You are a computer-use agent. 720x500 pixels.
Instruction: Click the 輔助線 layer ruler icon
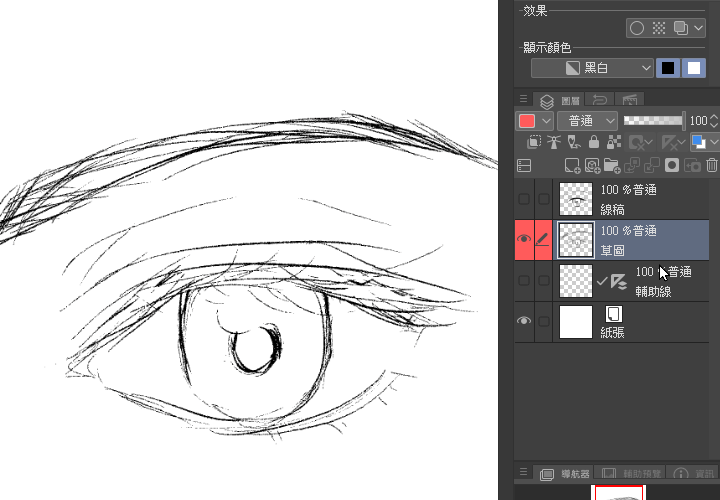619,281
